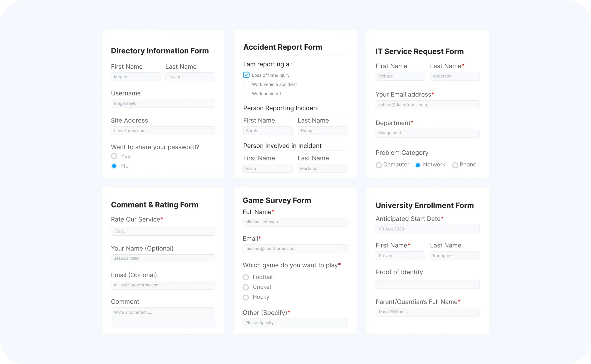591x364 pixels.
Task: Pick the Cricket radio option
Action: (x=246, y=287)
